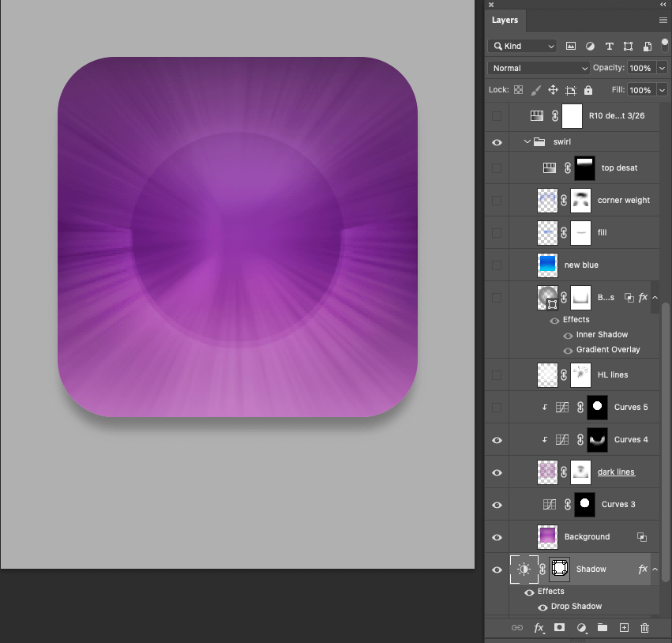Open the Layers panel hamburger menu
672x643 pixels.
click(x=663, y=21)
